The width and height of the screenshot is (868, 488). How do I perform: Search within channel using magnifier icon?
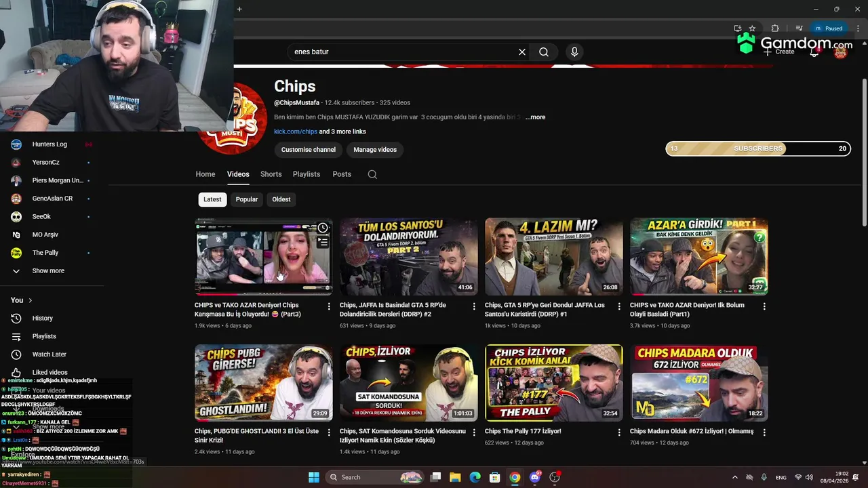(372, 174)
